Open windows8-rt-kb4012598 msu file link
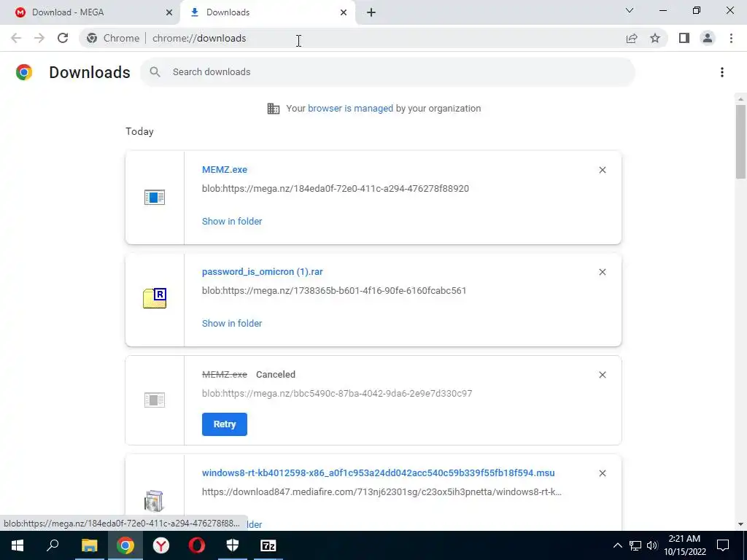 click(379, 472)
